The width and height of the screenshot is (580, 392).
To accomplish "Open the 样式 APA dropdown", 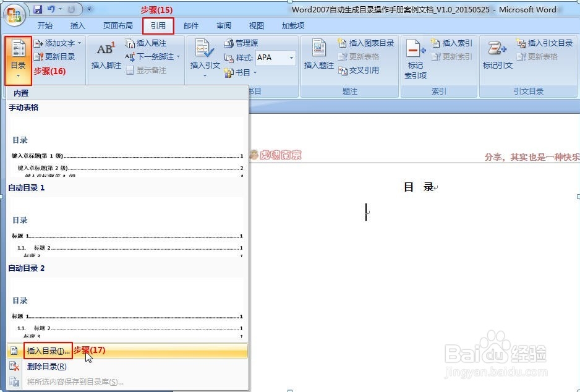I will 275,57.
